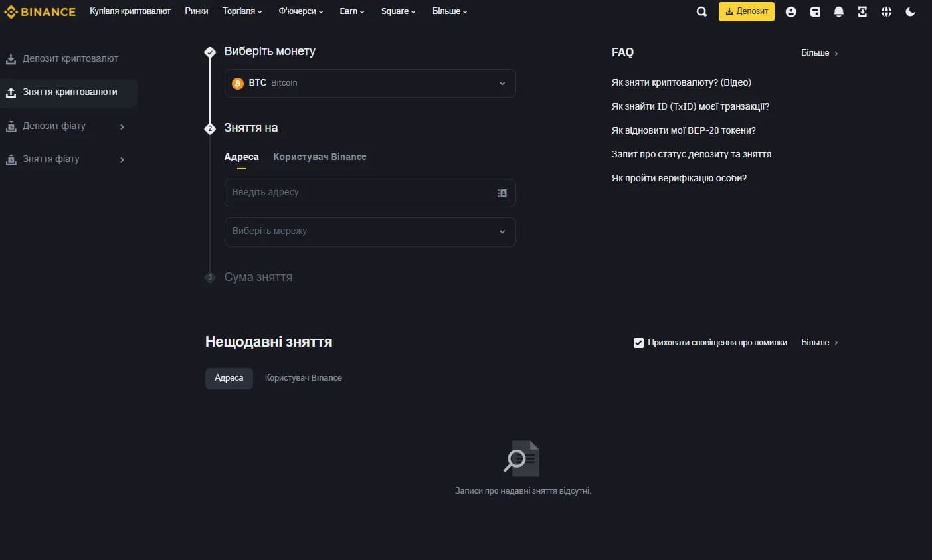Open Як пройти верифікацію особи link

click(x=679, y=178)
